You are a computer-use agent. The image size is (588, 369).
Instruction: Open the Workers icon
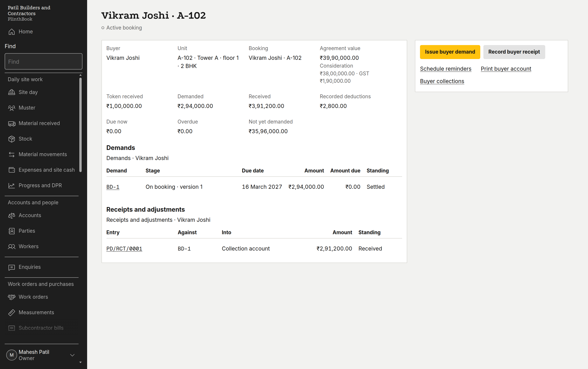(x=11, y=246)
